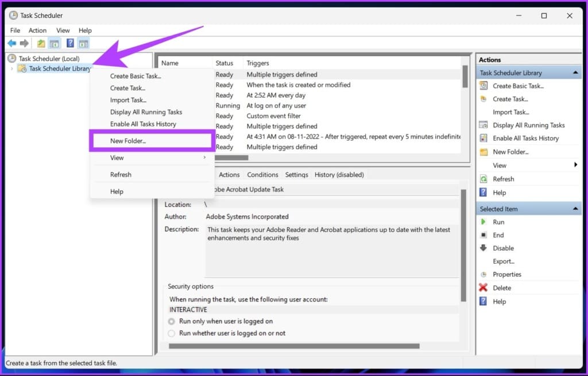Click the Properties icon in Selected Item
The height and width of the screenshot is (376, 588).
point(483,274)
